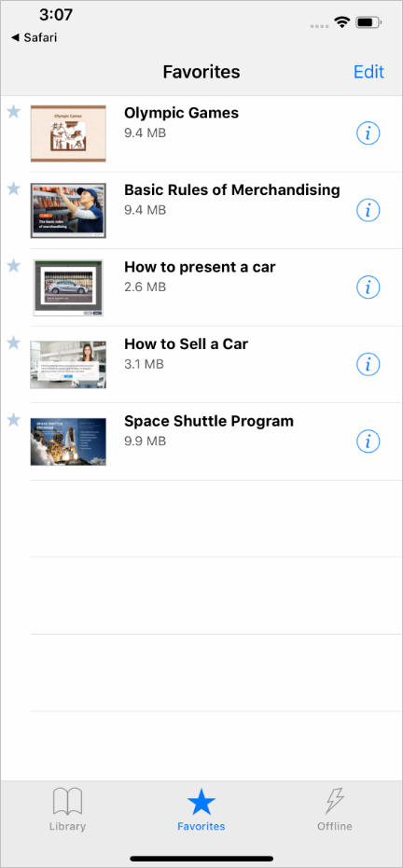Open the Olympic Games thumbnail

click(68, 133)
